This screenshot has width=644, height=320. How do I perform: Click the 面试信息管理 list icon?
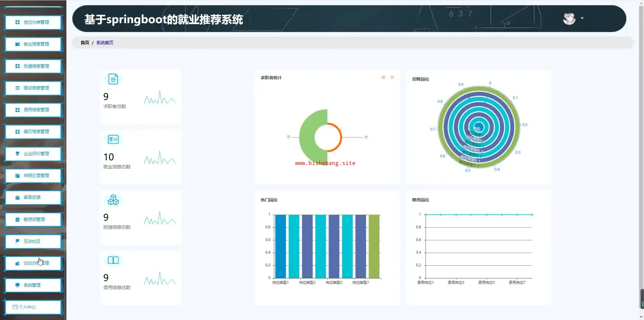(17, 88)
